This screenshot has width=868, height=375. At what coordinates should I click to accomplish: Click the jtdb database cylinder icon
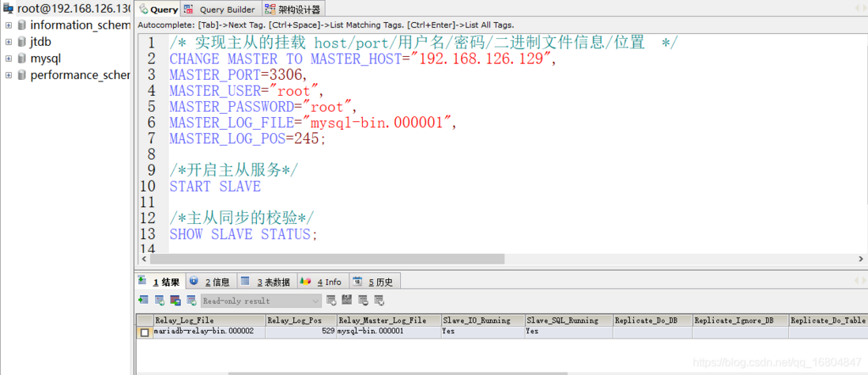[x=21, y=42]
